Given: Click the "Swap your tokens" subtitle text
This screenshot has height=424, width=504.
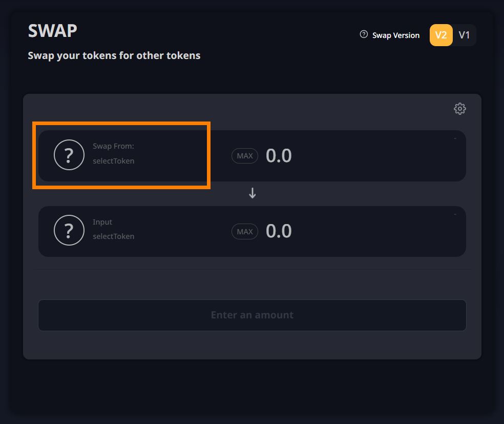Looking at the screenshot, I should tap(114, 55).
